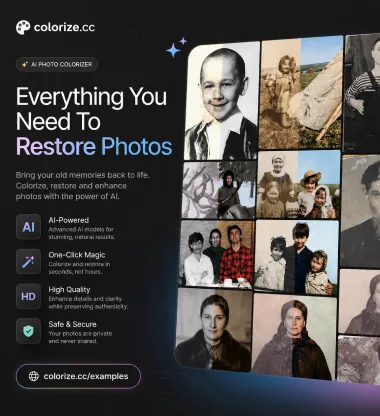This screenshot has height=416, width=380.
Task: Open the photo with red plaid shirt man
Action: 217,254
